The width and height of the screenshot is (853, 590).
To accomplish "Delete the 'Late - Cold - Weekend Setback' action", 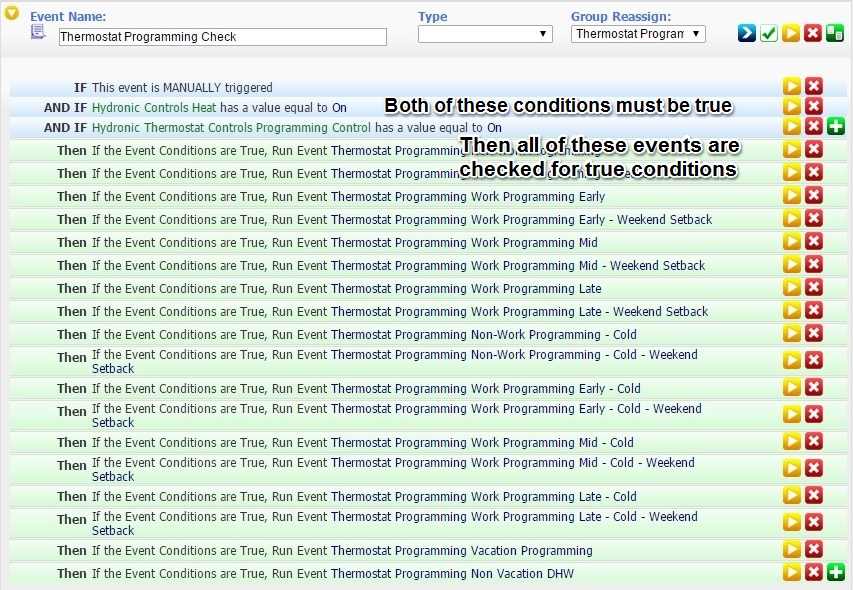I will point(814,522).
